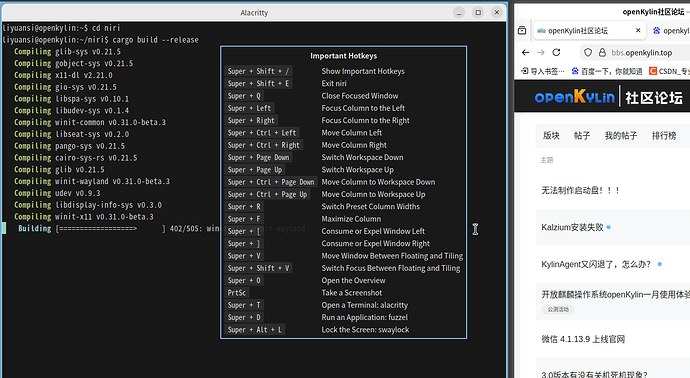Open the 导入书签 bookmark item
This screenshot has width=690, height=378.
(x=543, y=71)
